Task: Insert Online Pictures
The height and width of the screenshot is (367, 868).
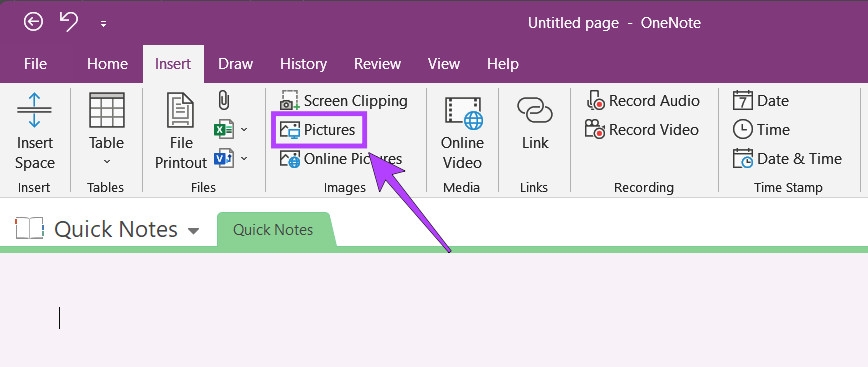Action: click(340, 159)
